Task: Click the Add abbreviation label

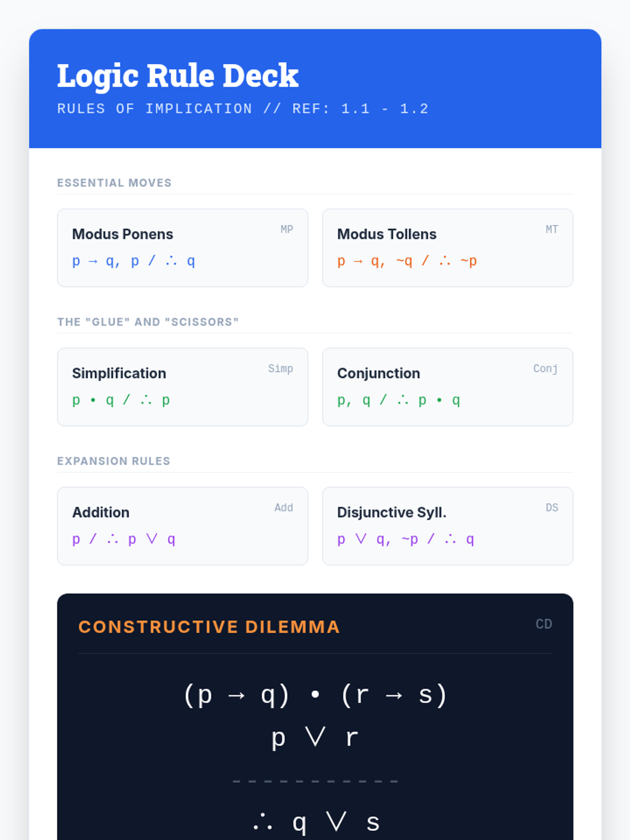Action: [x=283, y=508]
